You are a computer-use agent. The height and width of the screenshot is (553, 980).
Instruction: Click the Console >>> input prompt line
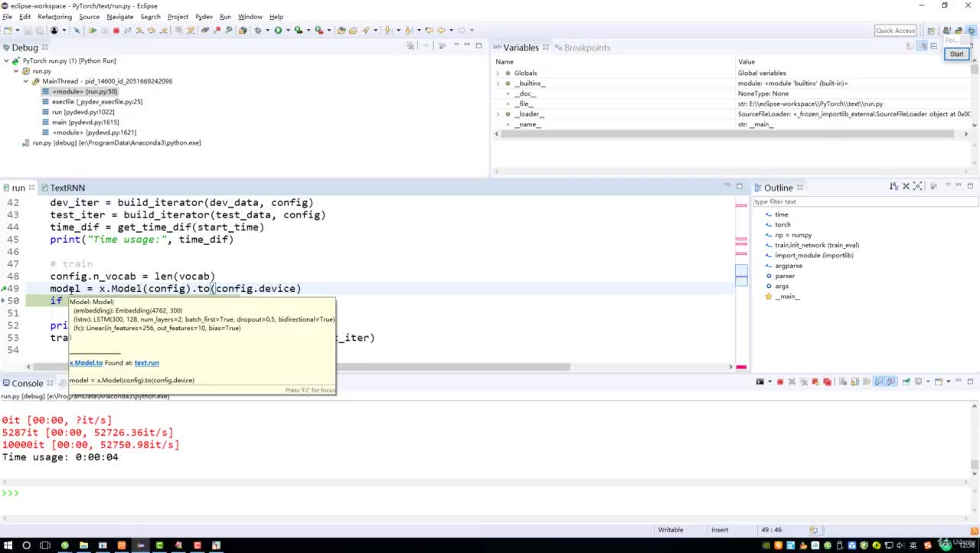[486, 492]
